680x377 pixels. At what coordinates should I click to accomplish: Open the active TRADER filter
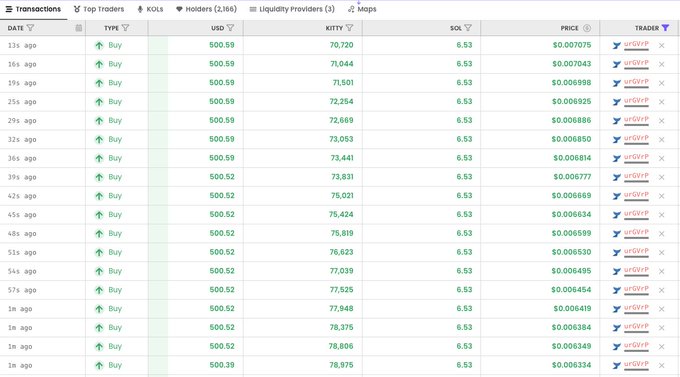pos(665,28)
